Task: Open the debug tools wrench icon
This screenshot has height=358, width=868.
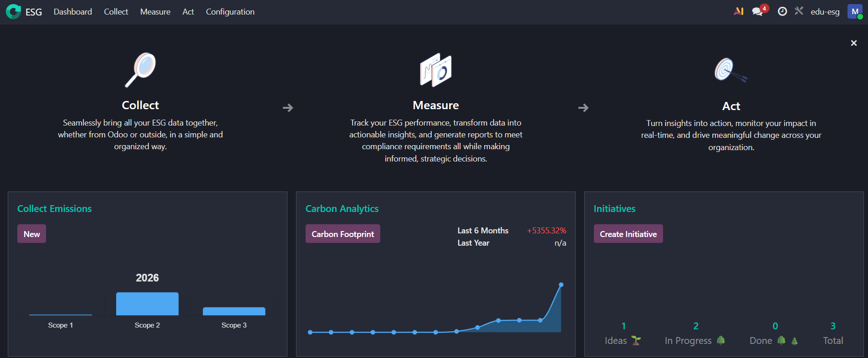Action: click(799, 11)
